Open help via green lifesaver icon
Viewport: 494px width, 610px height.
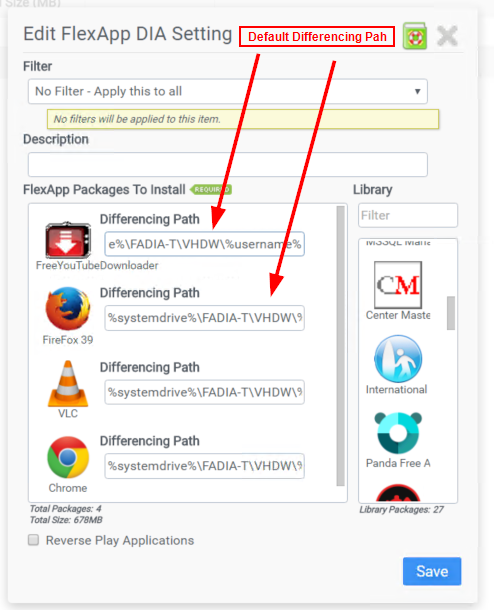tap(415, 36)
